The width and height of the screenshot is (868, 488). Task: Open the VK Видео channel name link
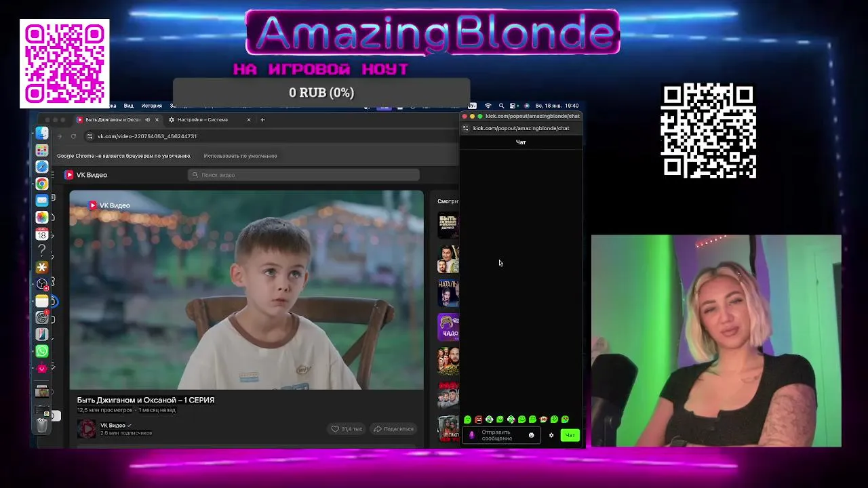click(113, 425)
